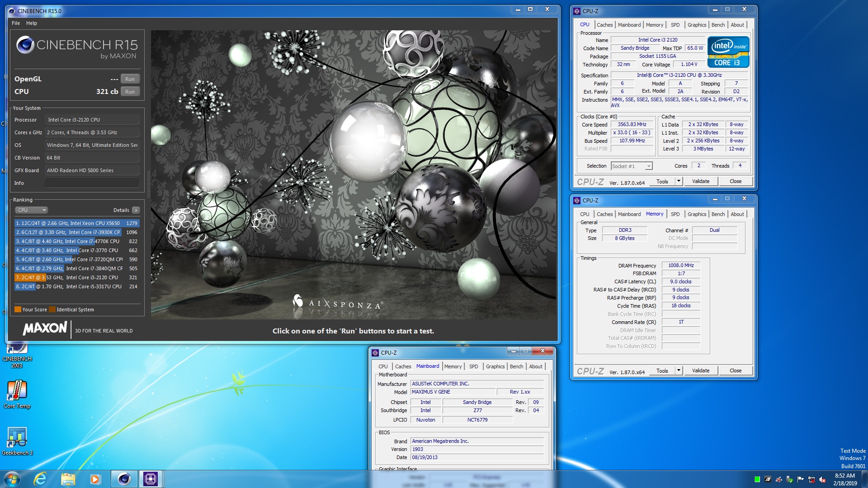Select ranking row i3-2120 score 321
Image resolution: width=868 pixels, height=488 pixels.
77,277
